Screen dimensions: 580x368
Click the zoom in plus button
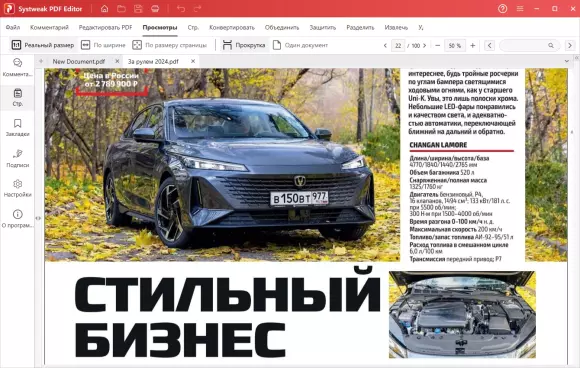click(x=472, y=45)
